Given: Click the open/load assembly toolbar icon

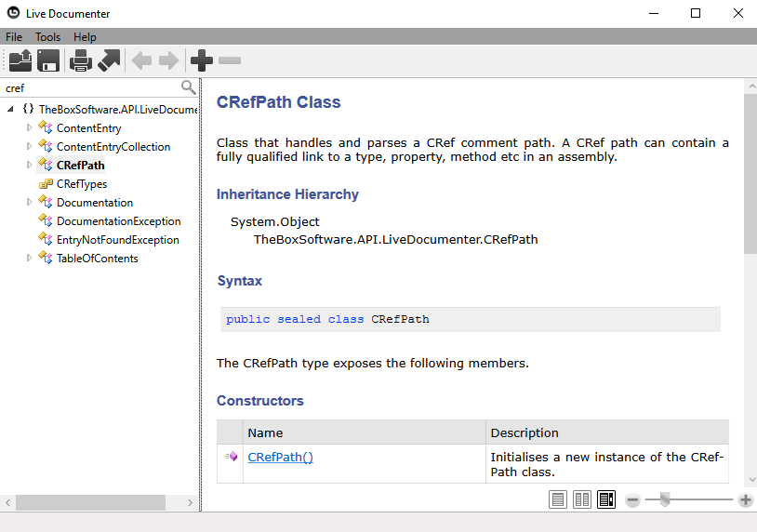Looking at the screenshot, I should pos(20,60).
